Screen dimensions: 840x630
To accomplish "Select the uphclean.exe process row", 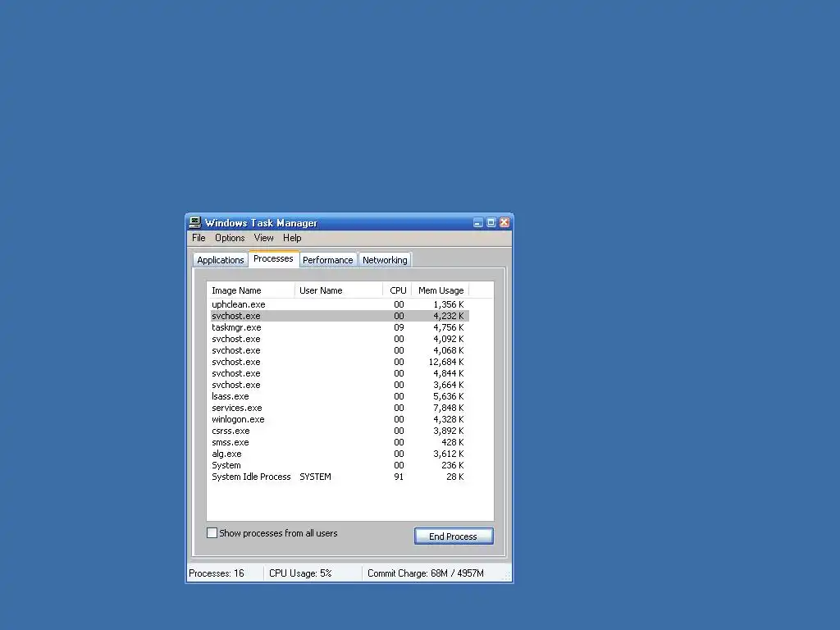I will [x=340, y=304].
